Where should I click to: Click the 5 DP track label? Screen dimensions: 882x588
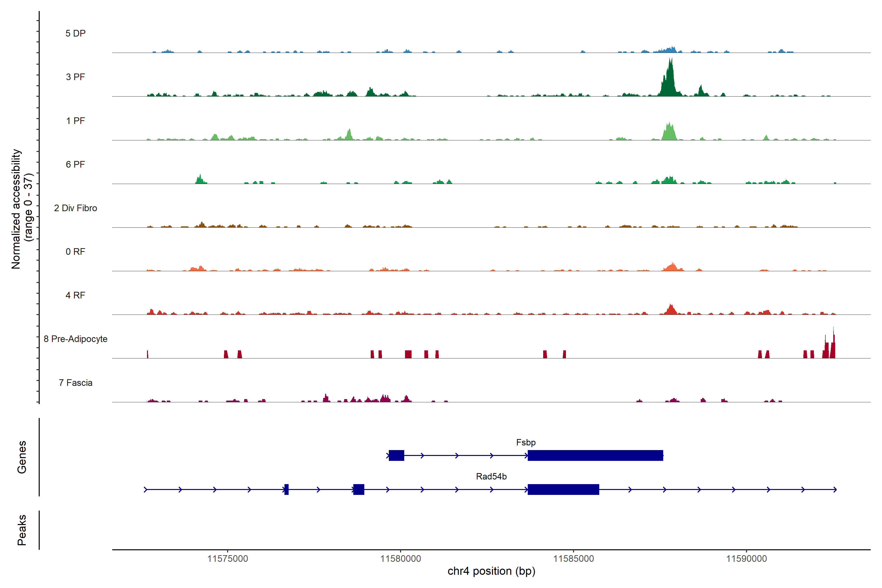(x=75, y=33)
